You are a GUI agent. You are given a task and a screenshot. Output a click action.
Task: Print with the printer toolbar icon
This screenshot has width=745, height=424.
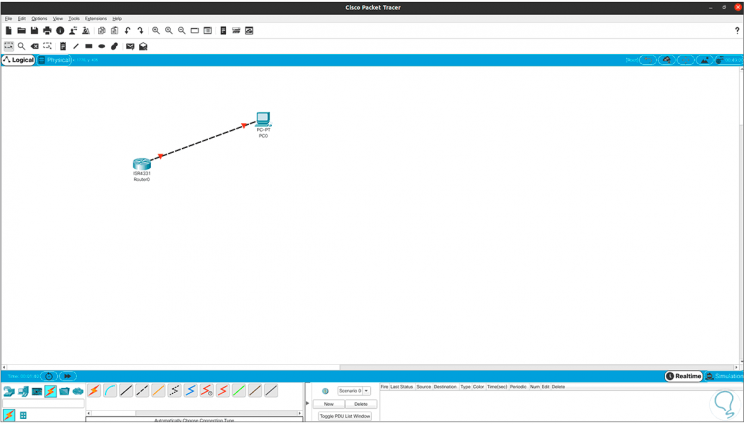(47, 30)
